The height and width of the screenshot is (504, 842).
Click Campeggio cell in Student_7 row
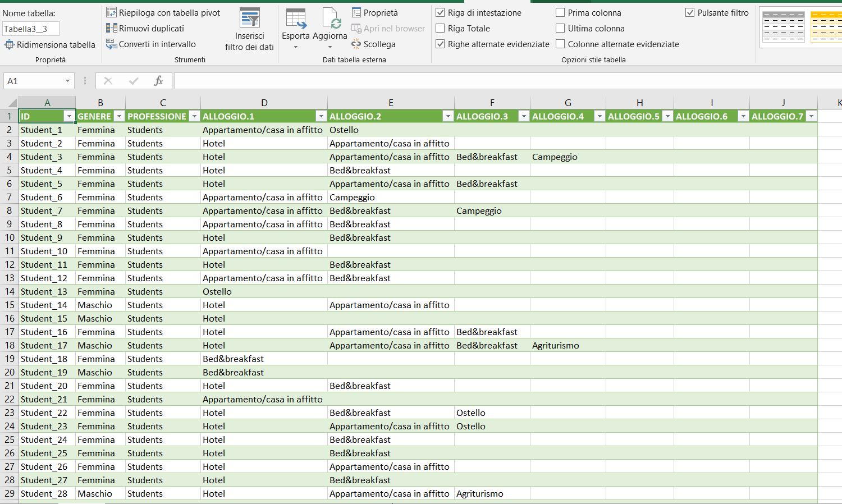[492, 210]
